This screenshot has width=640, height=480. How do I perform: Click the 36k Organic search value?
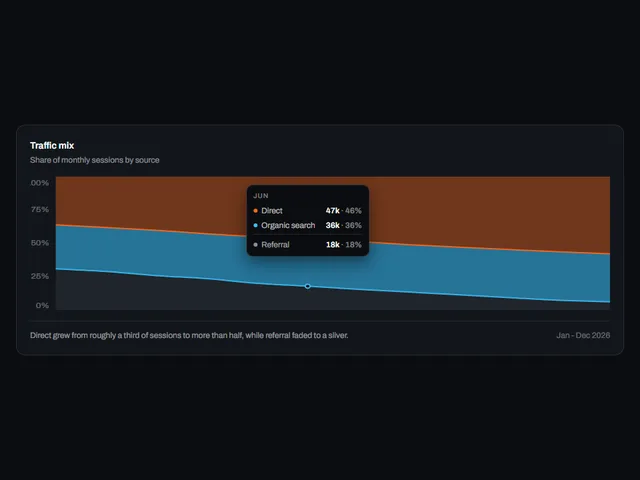(x=333, y=225)
